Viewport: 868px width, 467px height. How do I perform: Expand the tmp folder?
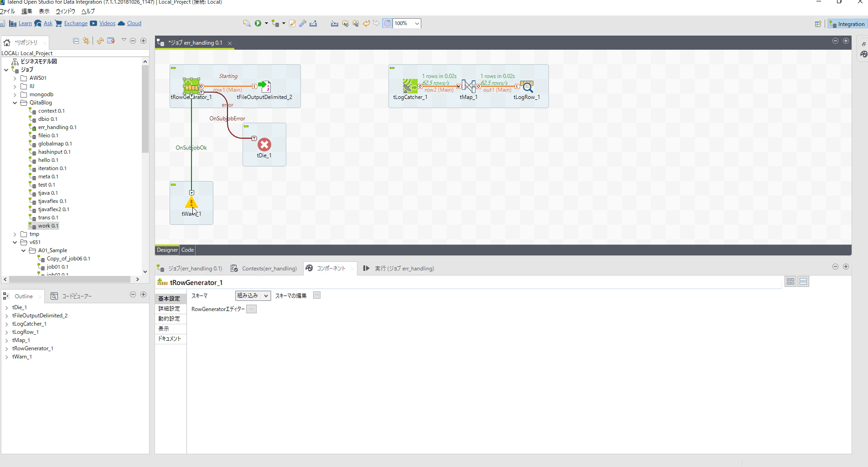pos(15,234)
